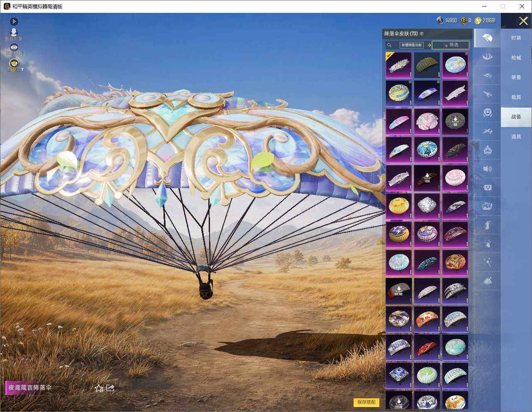Favorite the 夜莺箴言降落伞 with the star icon
Image resolution: width=532 pixels, height=412 pixels.
[x=99, y=388]
